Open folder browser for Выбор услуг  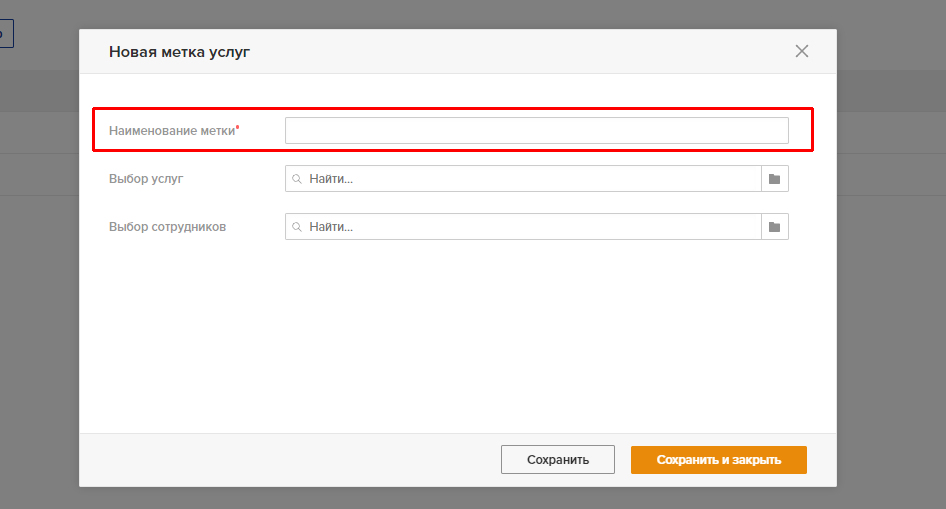click(775, 179)
